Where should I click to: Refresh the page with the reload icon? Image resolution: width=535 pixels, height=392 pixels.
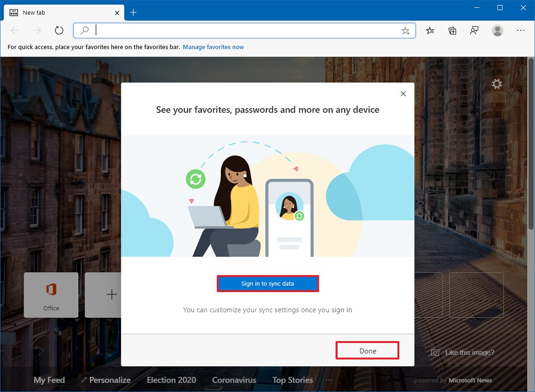point(59,30)
